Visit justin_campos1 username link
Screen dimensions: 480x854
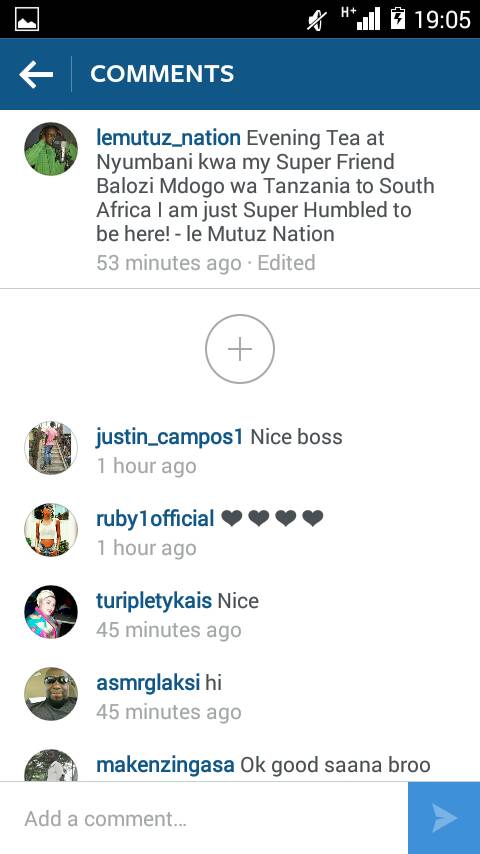pyautogui.click(x=169, y=437)
